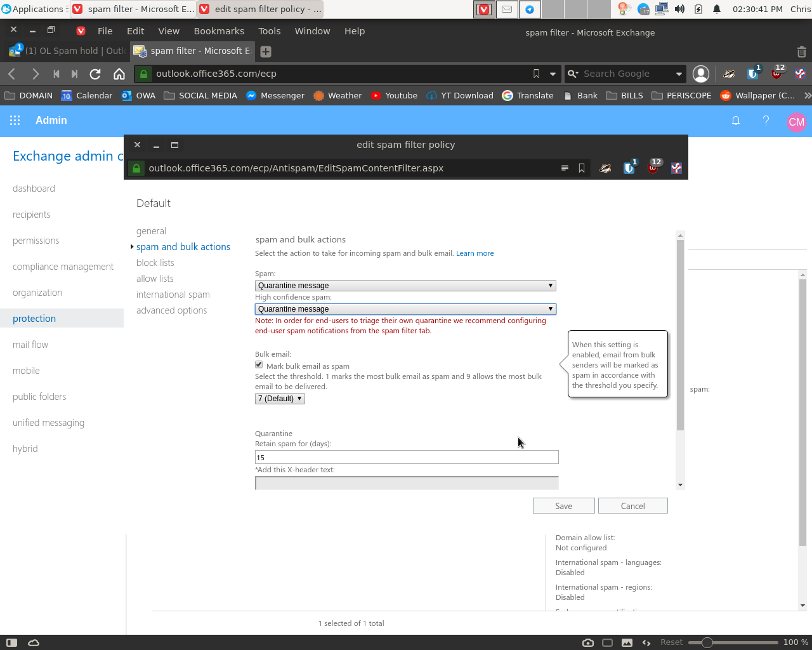Click scroll down arrow of policy dialog

680,485
